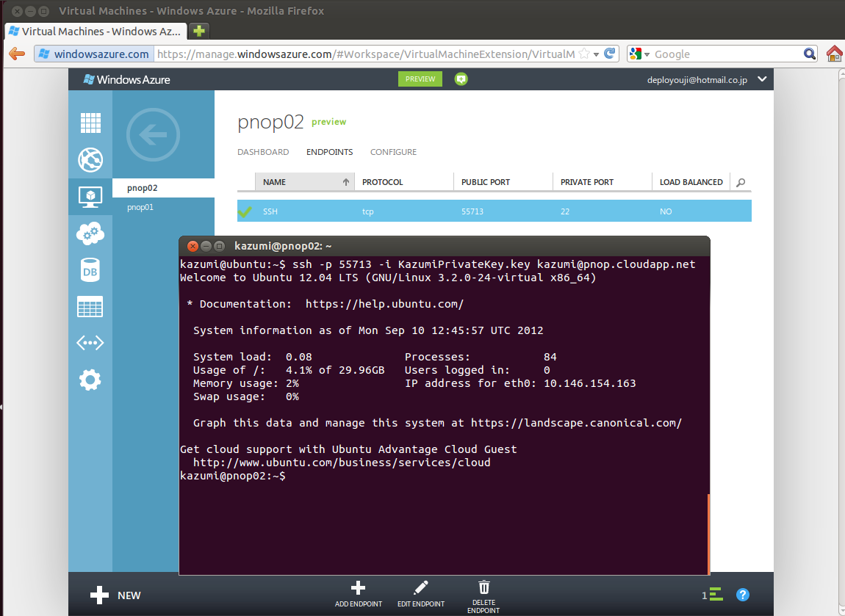Click the public port value 55713
Viewport: 845px width, 616px height.
click(472, 211)
